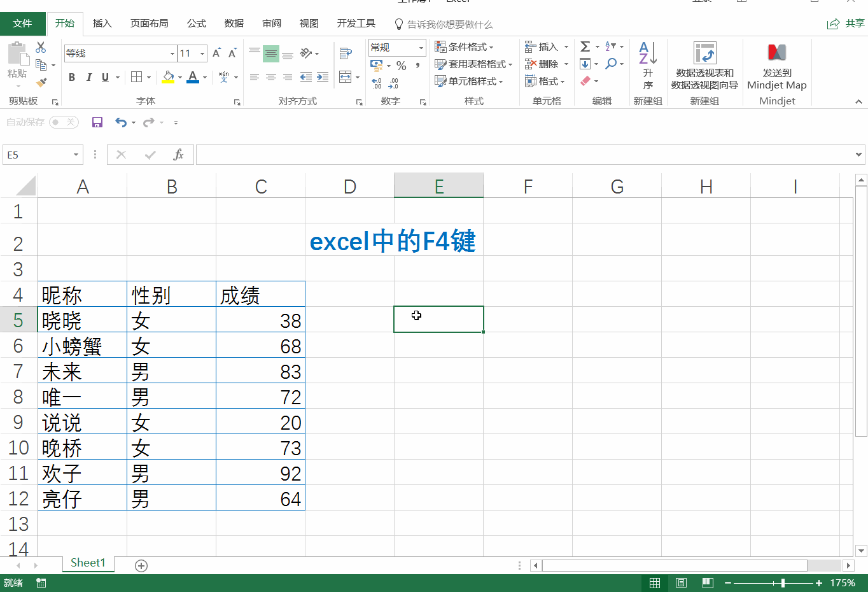Screen dimensions: 868x592
Task: Expand the Name Box dropdown arrow
Action: tap(76, 155)
